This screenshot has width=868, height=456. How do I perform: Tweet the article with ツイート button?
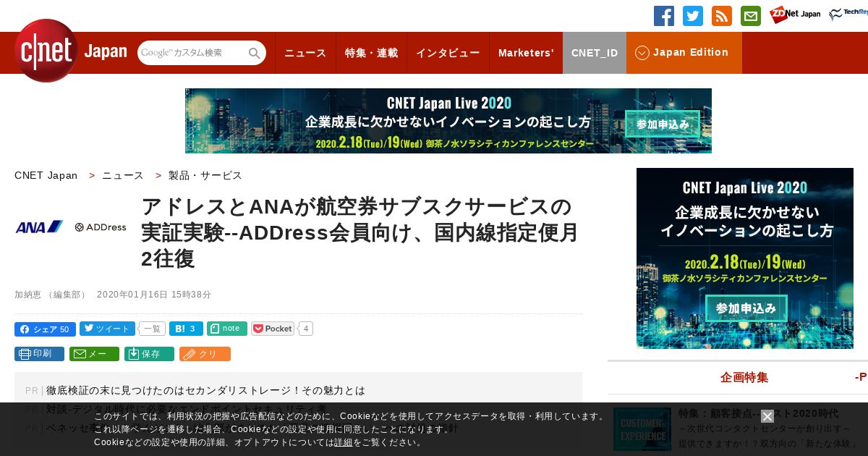[x=107, y=329]
